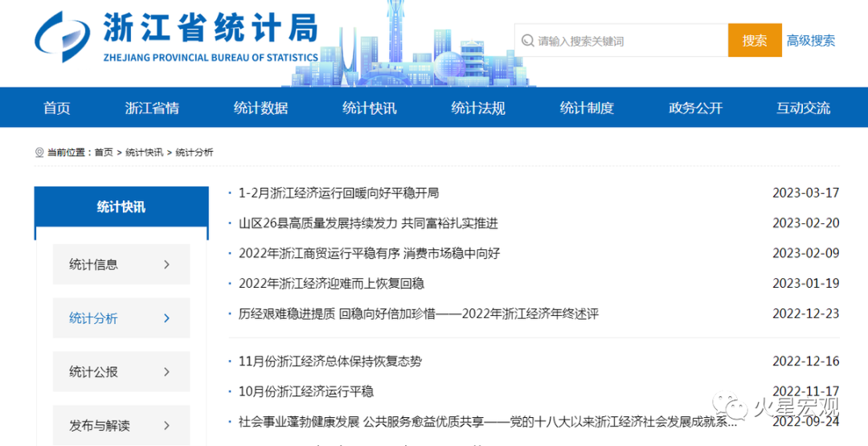The width and height of the screenshot is (868, 446).
Task: Click the date 2023-02-09
Action: click(x=806, y=253)
